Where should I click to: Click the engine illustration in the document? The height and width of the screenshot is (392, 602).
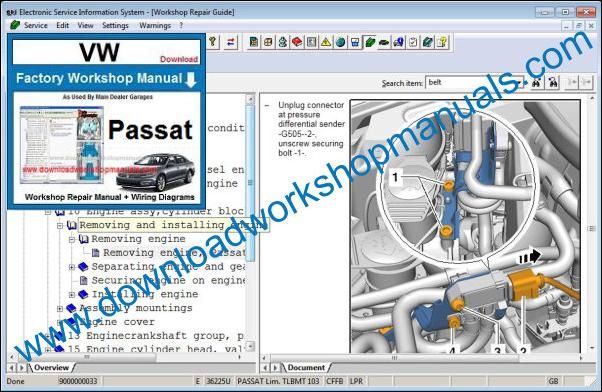(465, 227)
